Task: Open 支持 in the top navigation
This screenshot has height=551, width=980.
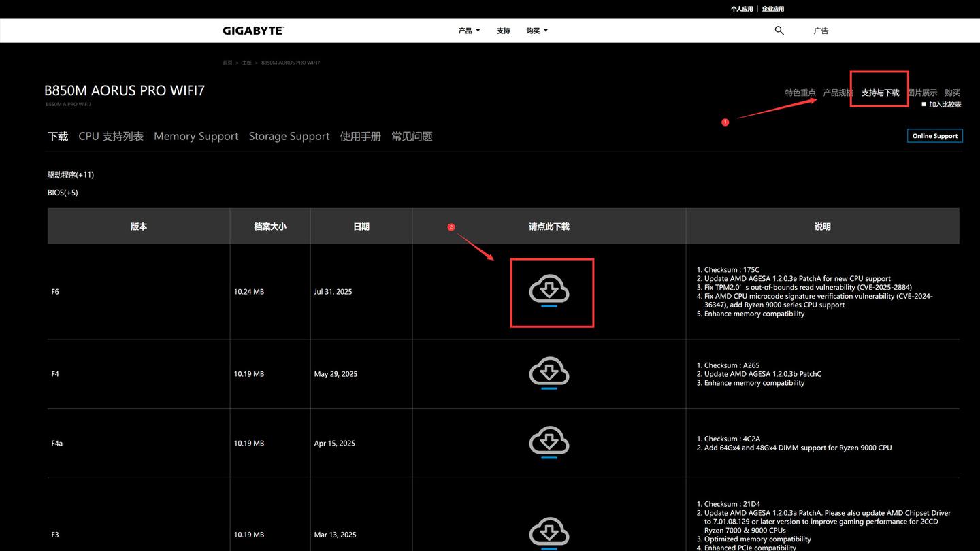Action: coord(504,31)
